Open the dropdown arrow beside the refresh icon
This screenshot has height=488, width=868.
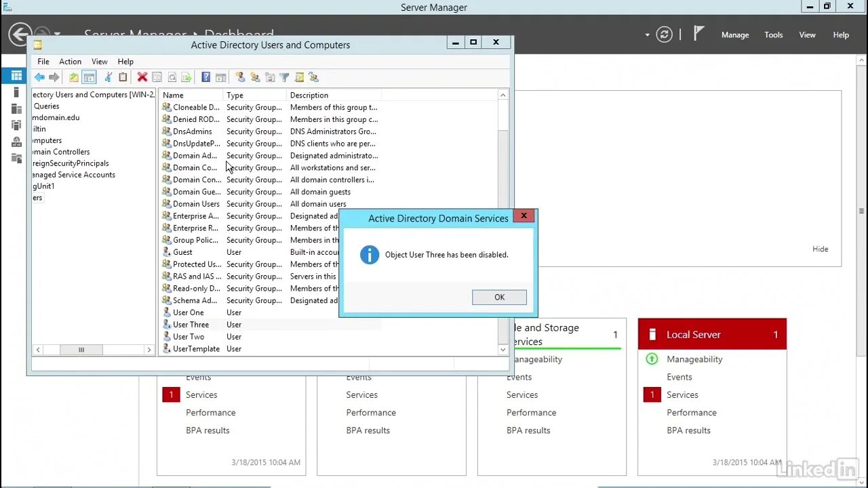tap(647, 35)
